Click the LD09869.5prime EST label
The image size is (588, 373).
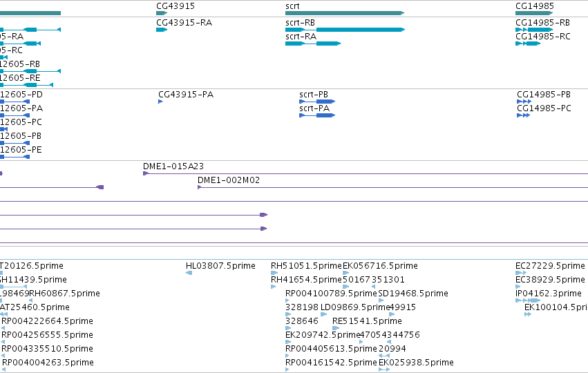(355, 307)
